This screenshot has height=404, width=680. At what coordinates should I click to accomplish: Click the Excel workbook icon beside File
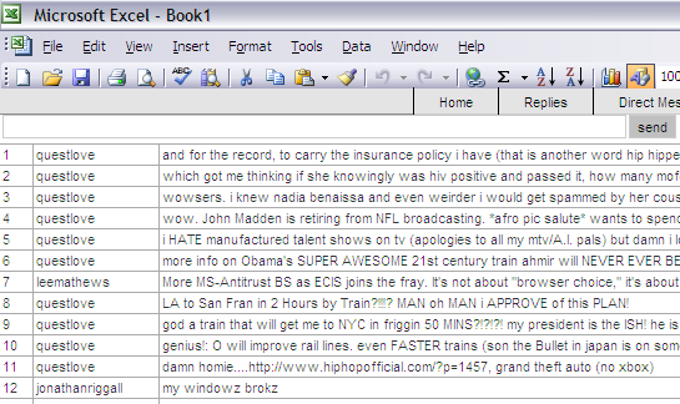click(21, 46)
